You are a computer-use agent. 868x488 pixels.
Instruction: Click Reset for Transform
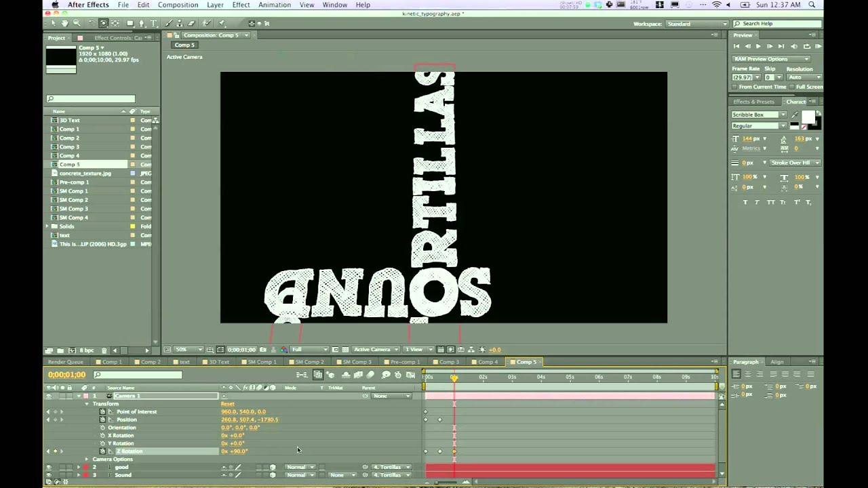227,404
